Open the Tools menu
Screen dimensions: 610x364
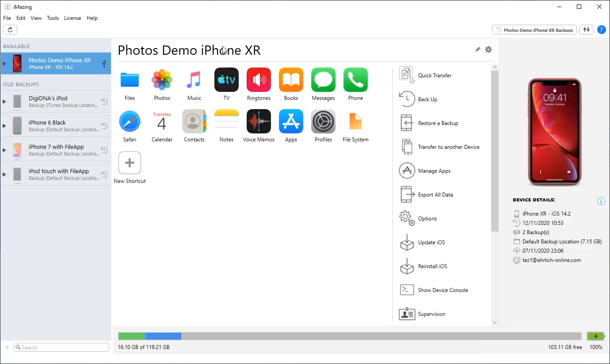click(x=53, y=18)
